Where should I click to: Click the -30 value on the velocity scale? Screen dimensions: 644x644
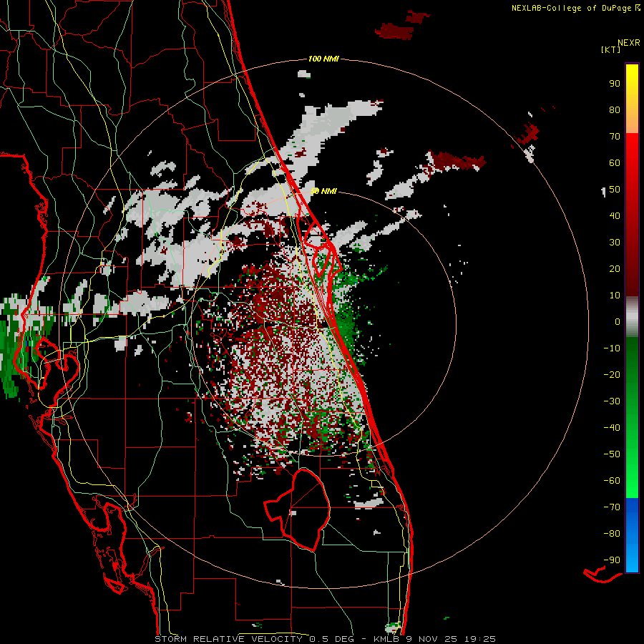click(612, 401)
